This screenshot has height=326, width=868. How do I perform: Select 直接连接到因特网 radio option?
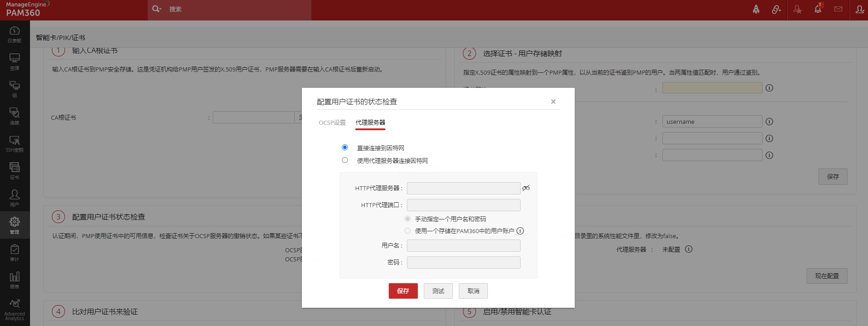[345, 148]
